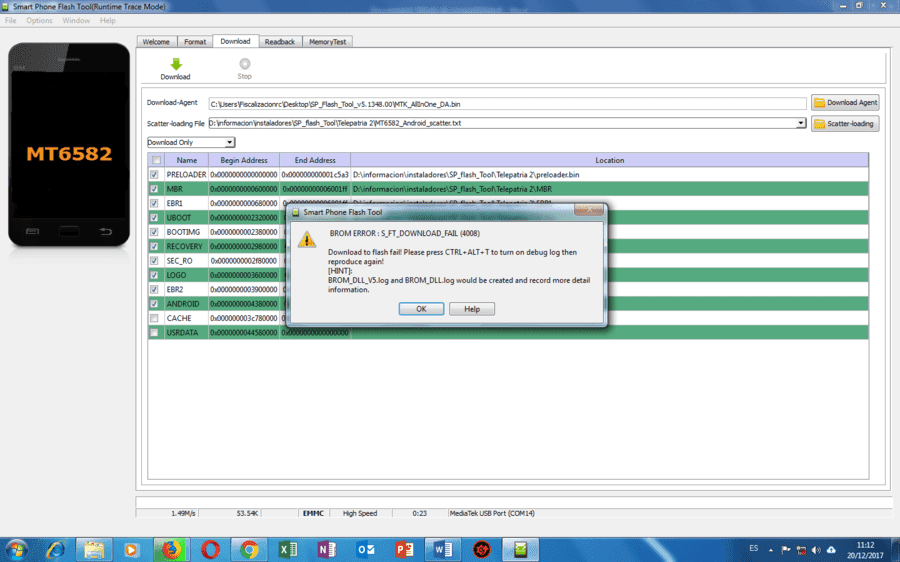Viewport: 900px width, 562px height.
Task: Click the End Address column header
Action: (315, 160)
